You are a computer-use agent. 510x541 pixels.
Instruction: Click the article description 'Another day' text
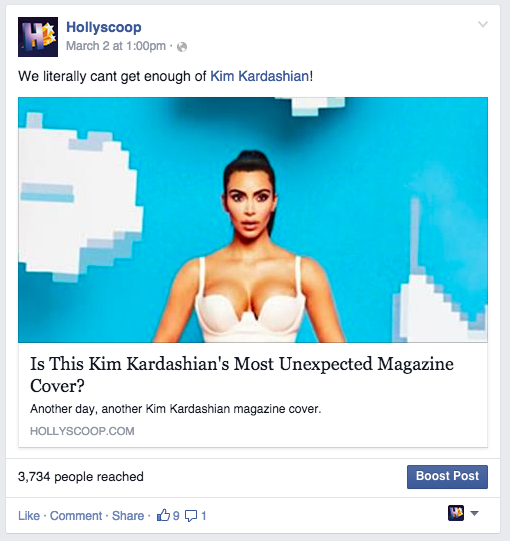click(176, 409)
